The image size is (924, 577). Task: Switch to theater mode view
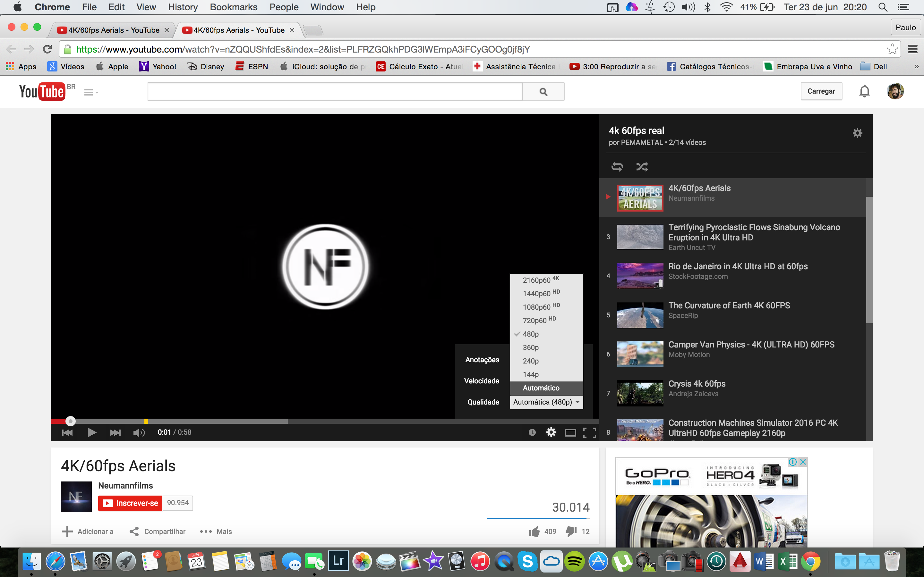point(570,432)
